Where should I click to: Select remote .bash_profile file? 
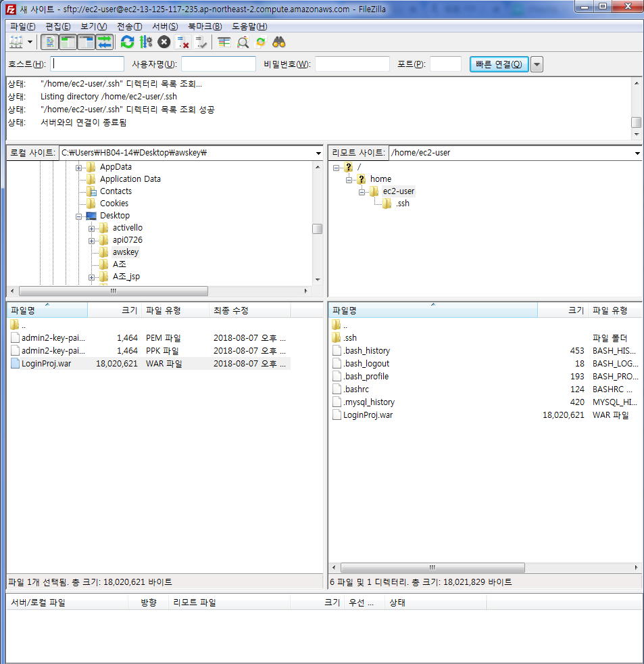pos(485,376)
